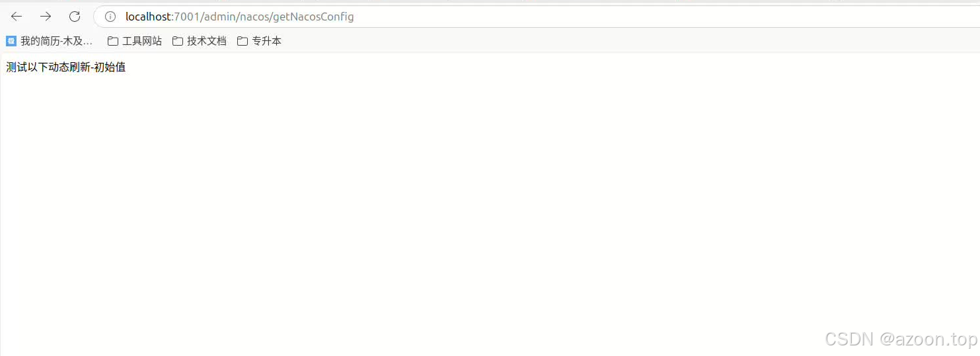Go forward with the forward arrow
This screenshot has width=980, height=356.
coord(46,17)
